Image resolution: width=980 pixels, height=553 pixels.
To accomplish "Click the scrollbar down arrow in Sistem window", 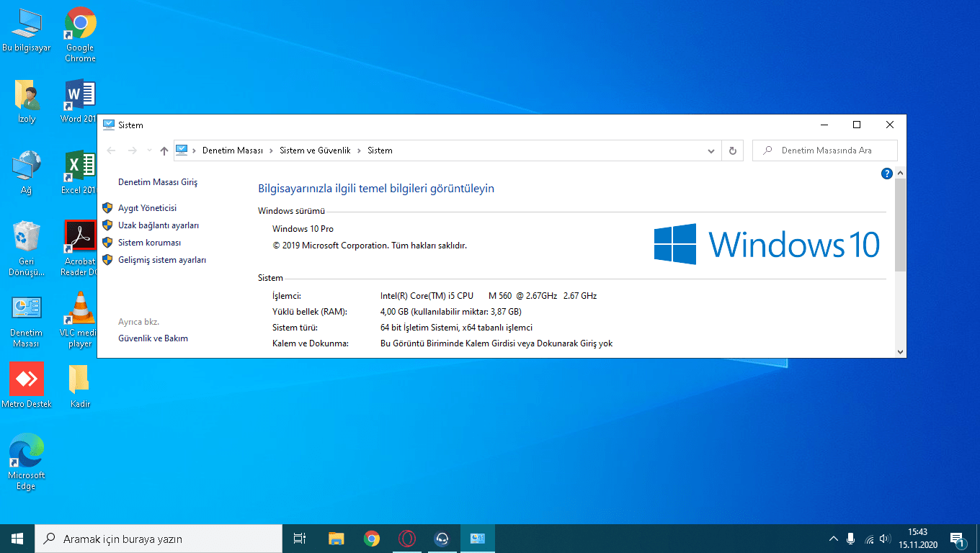I will (x=900, y=351).
